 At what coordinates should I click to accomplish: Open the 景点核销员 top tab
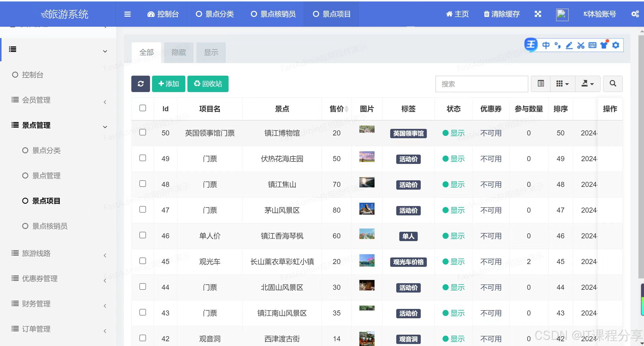(273, 14)
